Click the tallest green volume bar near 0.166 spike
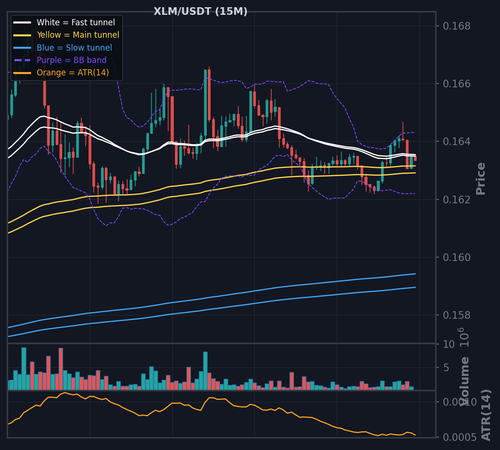 [x=205, y=371]
